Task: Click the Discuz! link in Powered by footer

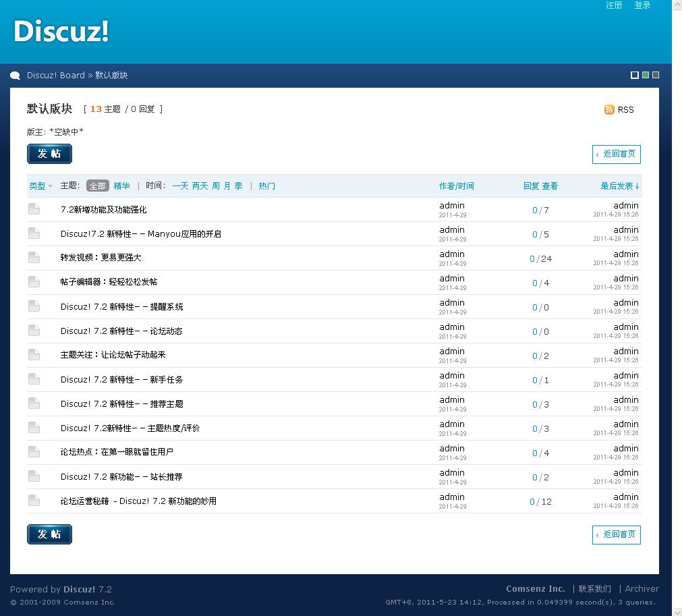Action: pyautogui.click(x=79, y=590)
